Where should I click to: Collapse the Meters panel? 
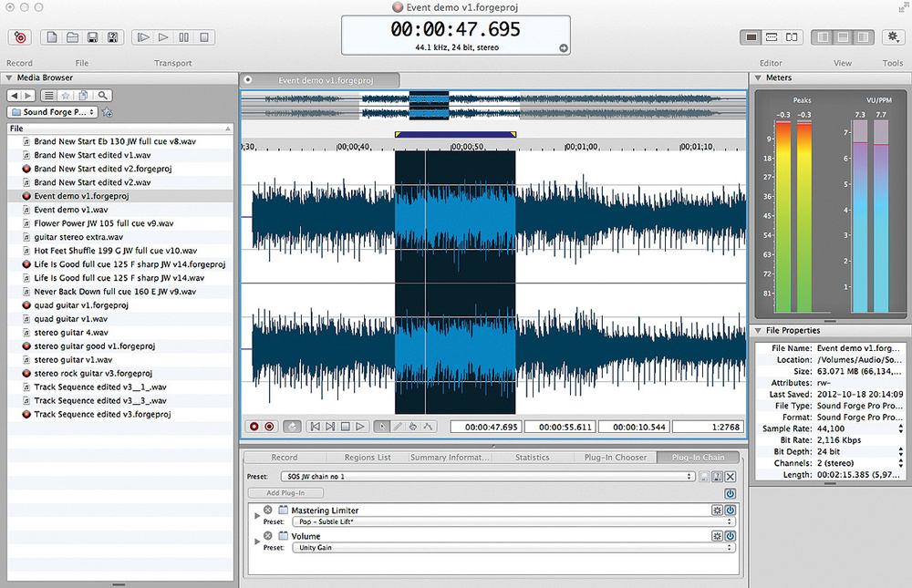click(759, 78)
